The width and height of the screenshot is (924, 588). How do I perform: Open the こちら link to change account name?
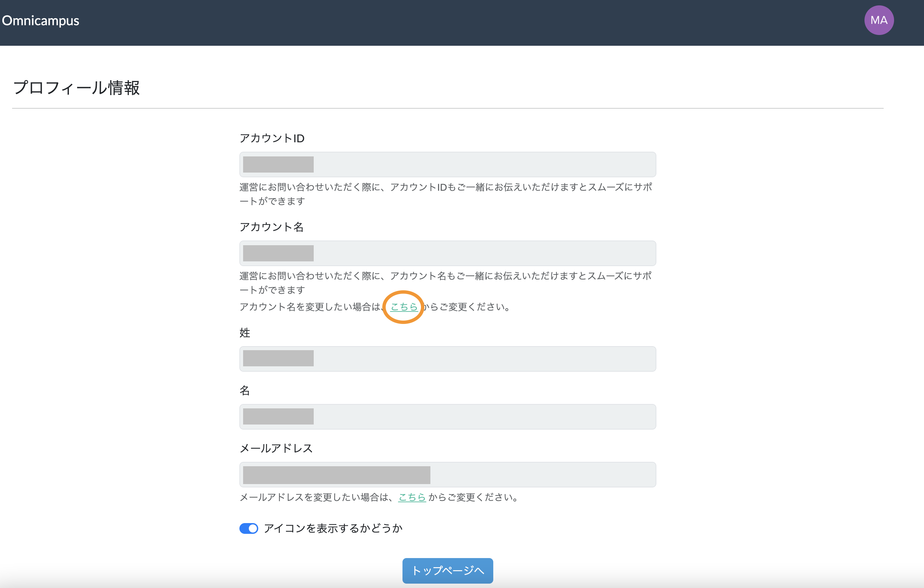point(404,307)
